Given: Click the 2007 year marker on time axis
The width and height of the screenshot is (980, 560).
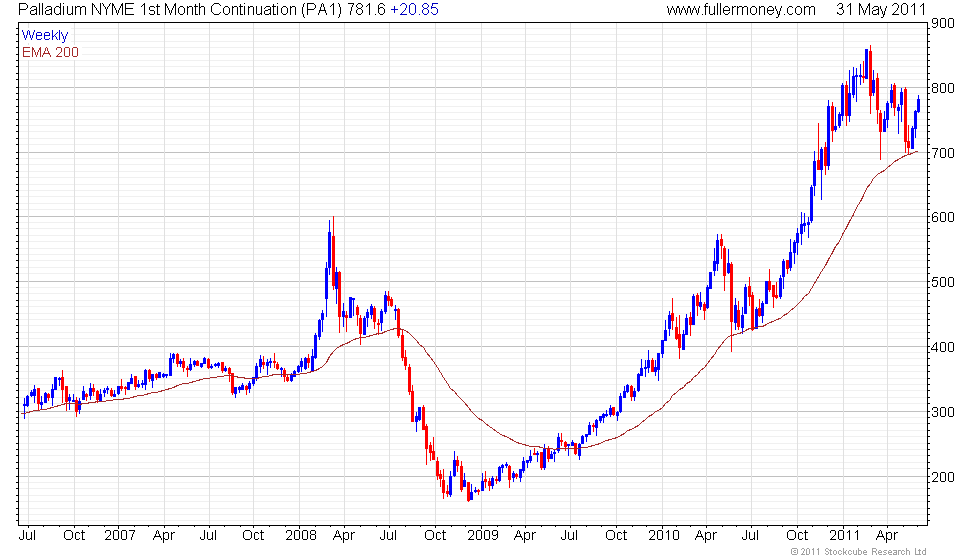Looking at the screenshot, I should 119,536.
